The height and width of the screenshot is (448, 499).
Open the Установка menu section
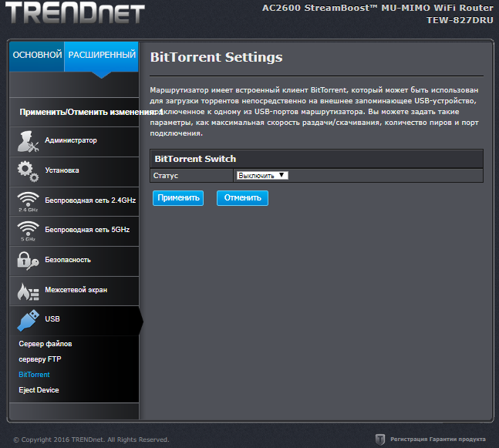74,171
